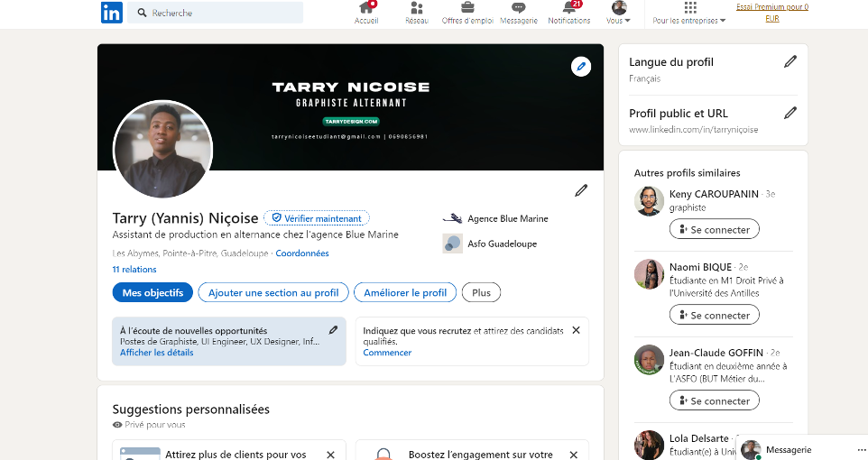Screen dimensions: 868x460
Task: View 11 relations link
Action: (134, 269)
